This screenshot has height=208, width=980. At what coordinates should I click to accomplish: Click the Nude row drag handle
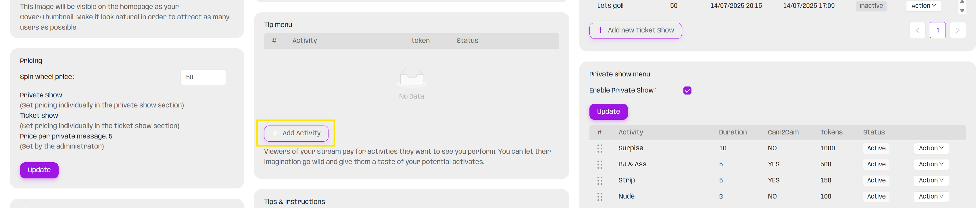point(600,197)
